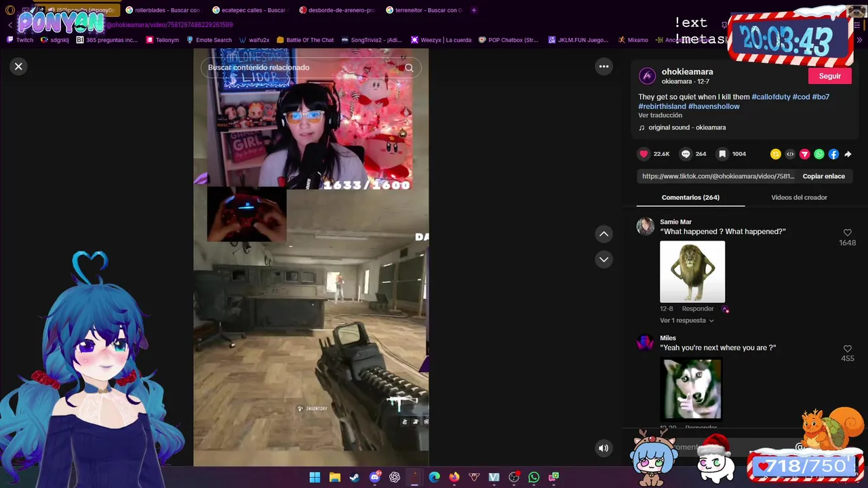The image size is (868, 488).
Task: Expand 'Ver 1 respuesta' under Samie Mar's comment
Action: pos(686,321)
